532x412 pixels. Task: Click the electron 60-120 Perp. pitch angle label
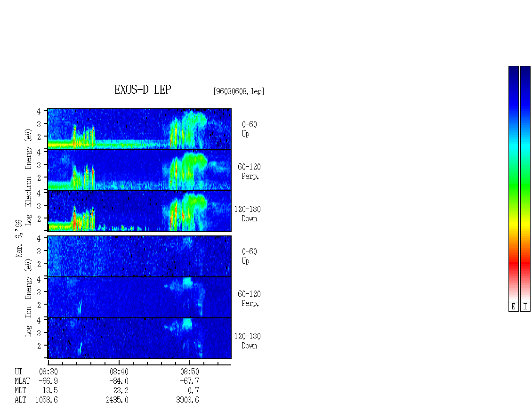tap(249, 171)
